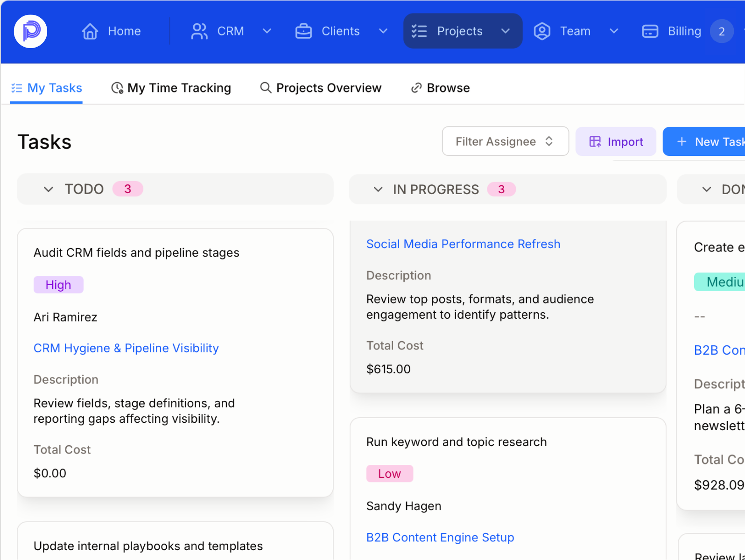Click the Billing card icon

tap(650, 31)
